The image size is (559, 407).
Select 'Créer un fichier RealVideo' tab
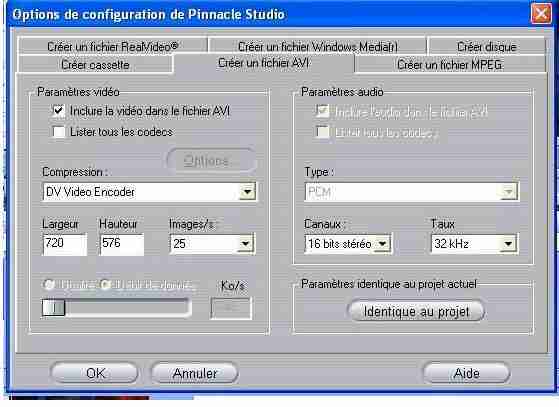tap(113, 46)
